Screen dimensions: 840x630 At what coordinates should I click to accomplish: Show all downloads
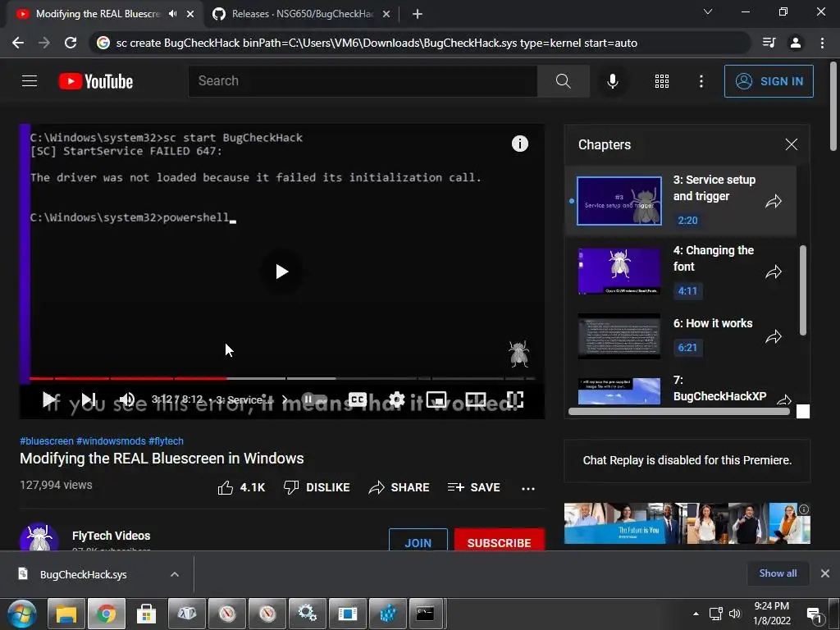pos(778,573)
